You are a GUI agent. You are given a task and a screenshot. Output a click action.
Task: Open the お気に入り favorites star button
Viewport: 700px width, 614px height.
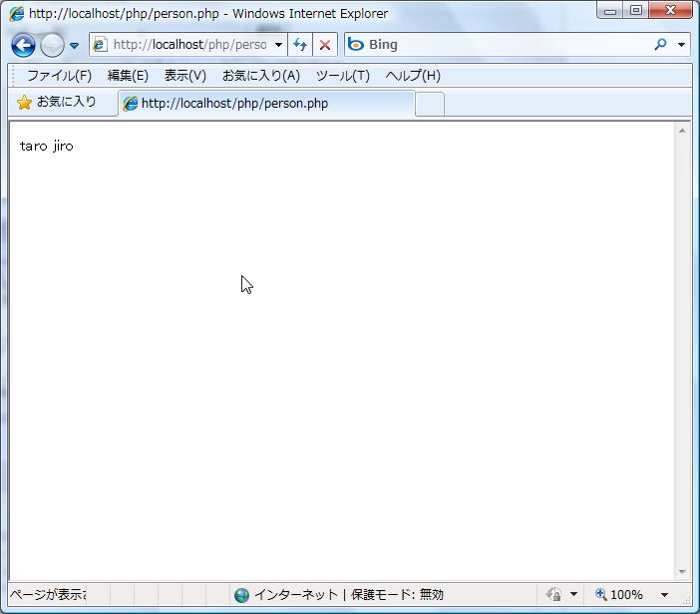pos(57,103)
